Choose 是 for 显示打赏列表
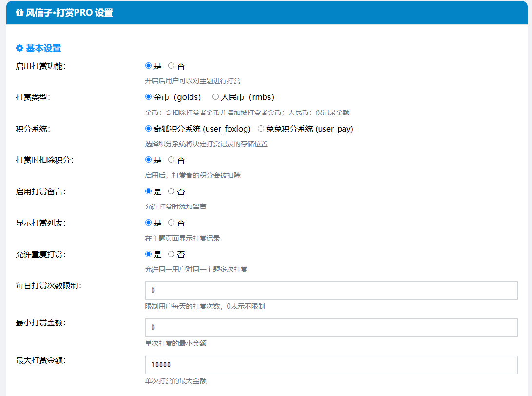Viewport: 532px width, 396px height. coord(149,223)
